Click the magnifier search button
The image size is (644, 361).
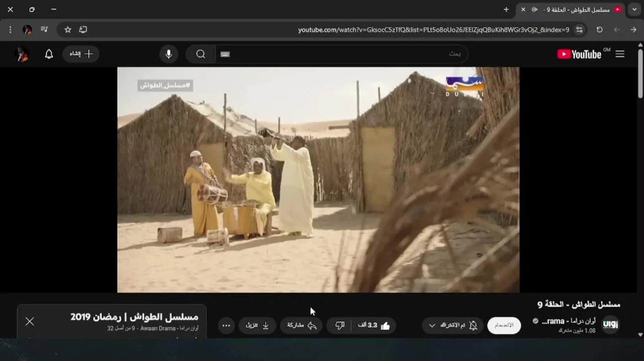[201, 54]
